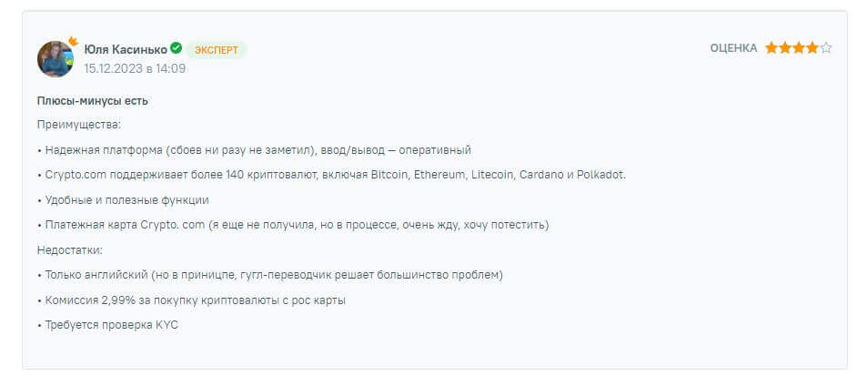Screen dimensions: 868x376
Task: Click the Недостатки heading
Action: 71,249
